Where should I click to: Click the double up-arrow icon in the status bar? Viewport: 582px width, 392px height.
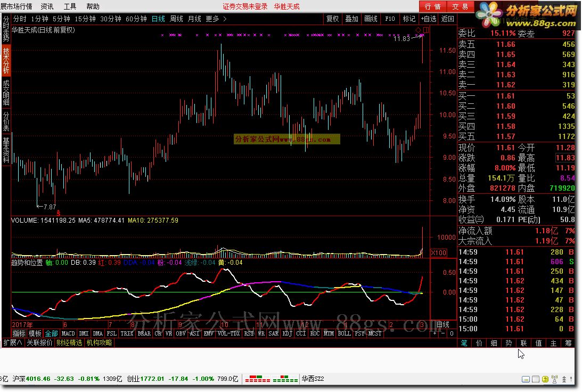pyautogui.click(x=564, y=379)
